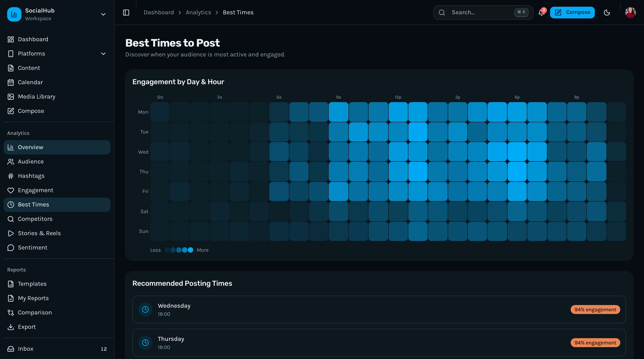Click the Sat row label

tap(144, 212)
